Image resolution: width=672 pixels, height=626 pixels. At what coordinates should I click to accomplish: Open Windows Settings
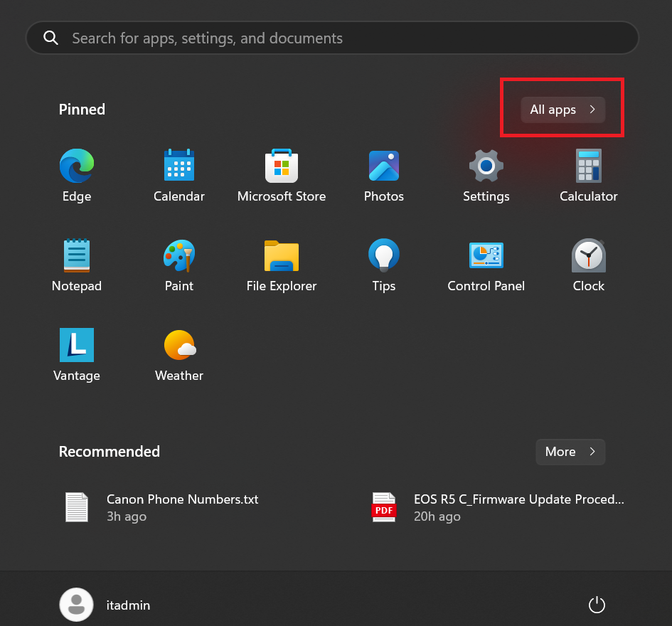click(x=486, y=175)
